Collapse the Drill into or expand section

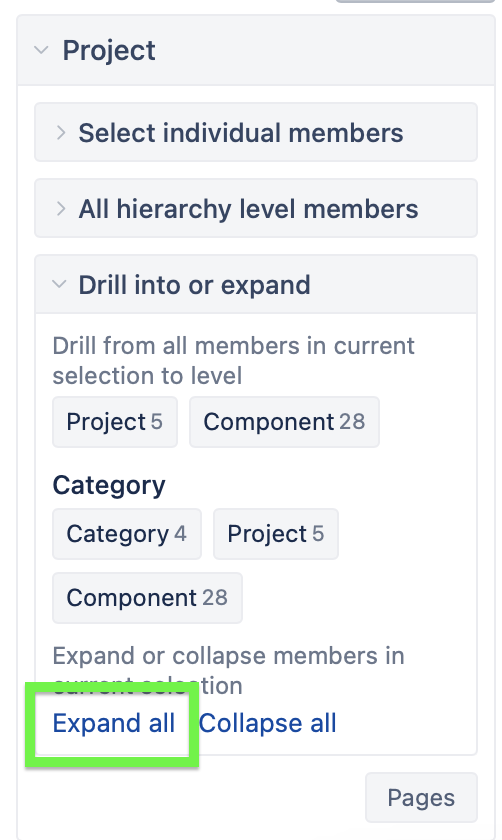point(256,284)
